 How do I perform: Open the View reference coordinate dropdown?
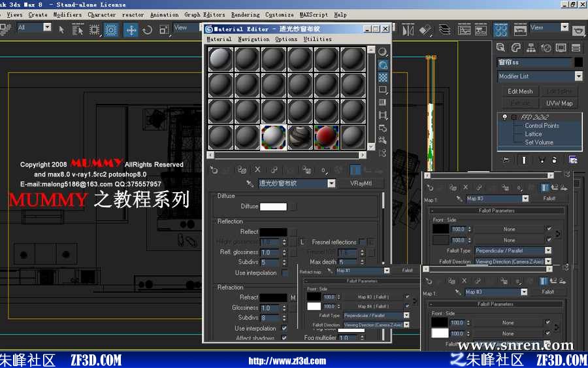point(187,28)
